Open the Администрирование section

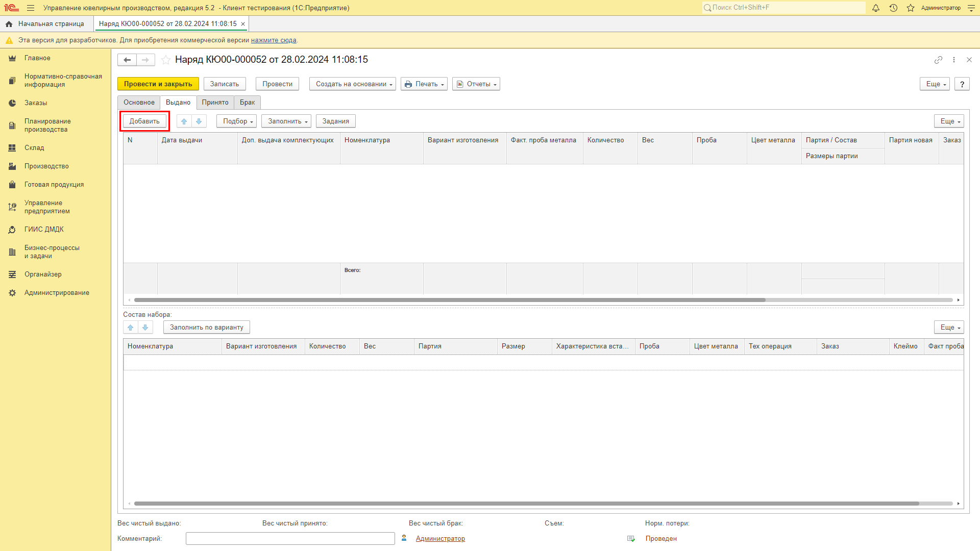tap(55, 293)
